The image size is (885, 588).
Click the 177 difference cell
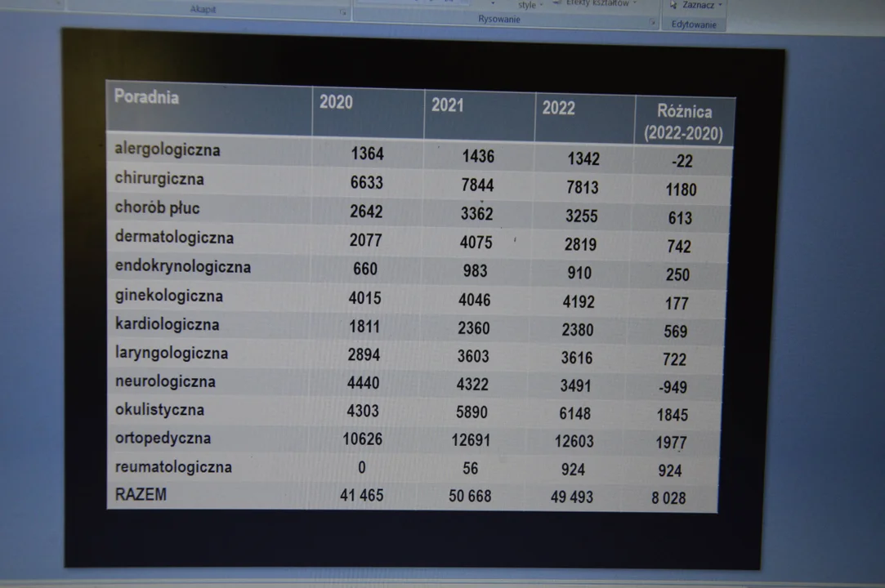pos(677,304)
